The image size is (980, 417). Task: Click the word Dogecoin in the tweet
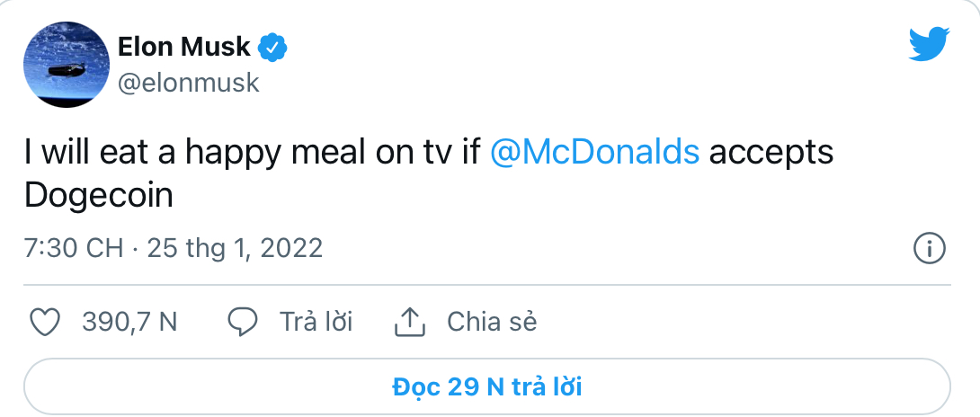[98, 195]
